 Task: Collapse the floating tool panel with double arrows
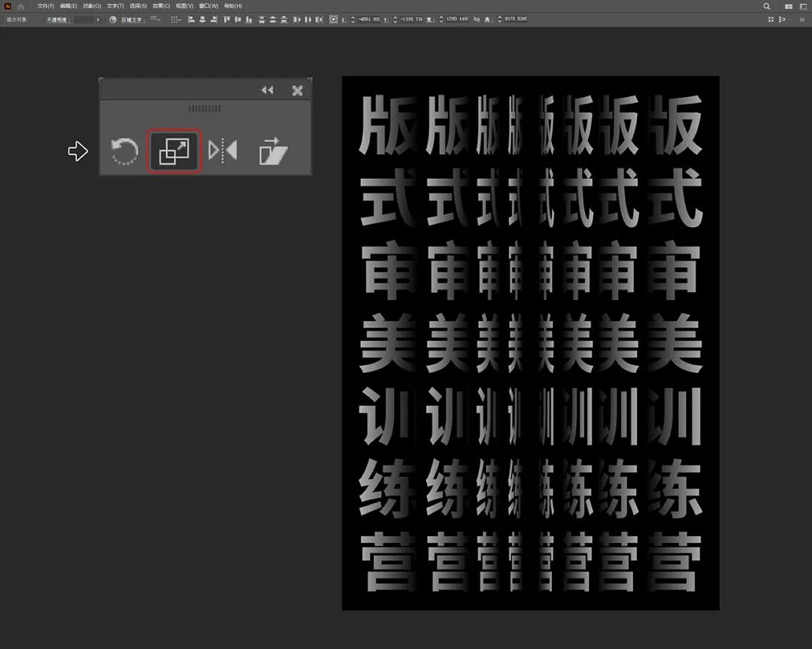point(267,90)
